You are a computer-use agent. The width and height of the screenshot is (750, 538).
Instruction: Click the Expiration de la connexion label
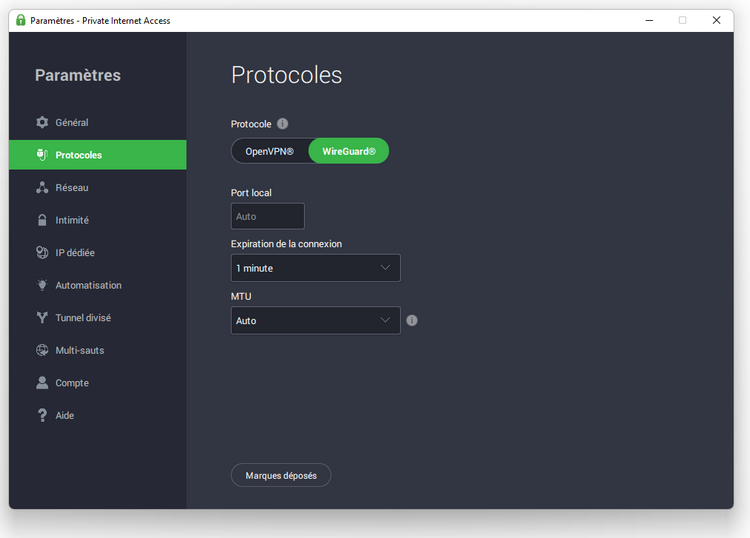click(287, 244)
